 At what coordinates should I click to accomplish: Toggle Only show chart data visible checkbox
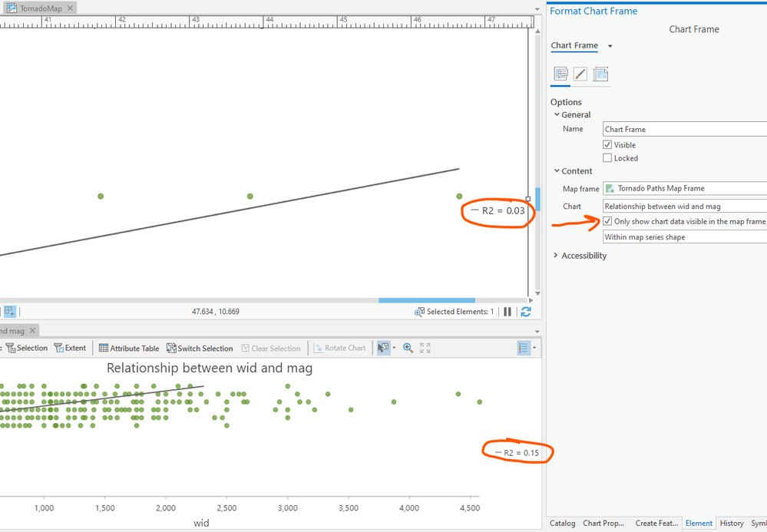tap(607, 221)
